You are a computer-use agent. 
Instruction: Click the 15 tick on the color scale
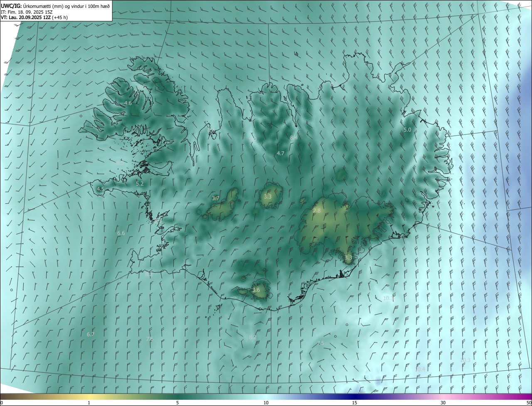pyautogui.click(x=355, y=403)
